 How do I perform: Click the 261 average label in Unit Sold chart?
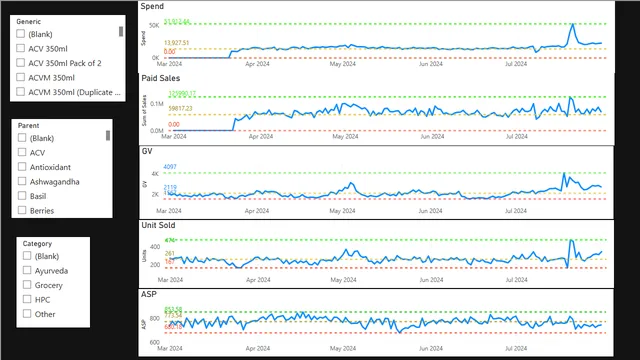pos(169,253)
